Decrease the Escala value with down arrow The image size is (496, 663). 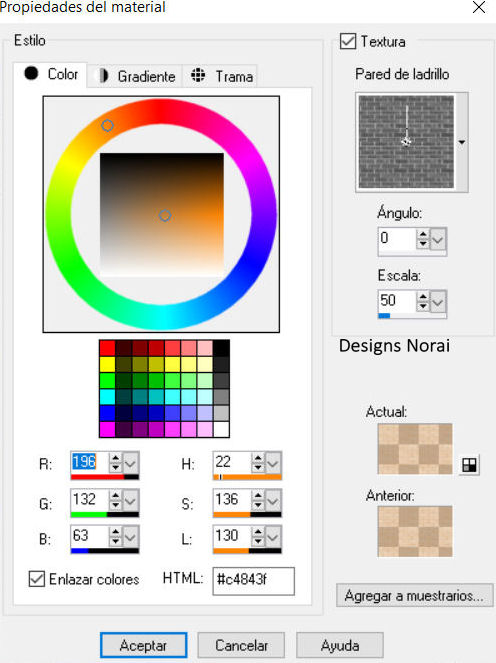422,306
